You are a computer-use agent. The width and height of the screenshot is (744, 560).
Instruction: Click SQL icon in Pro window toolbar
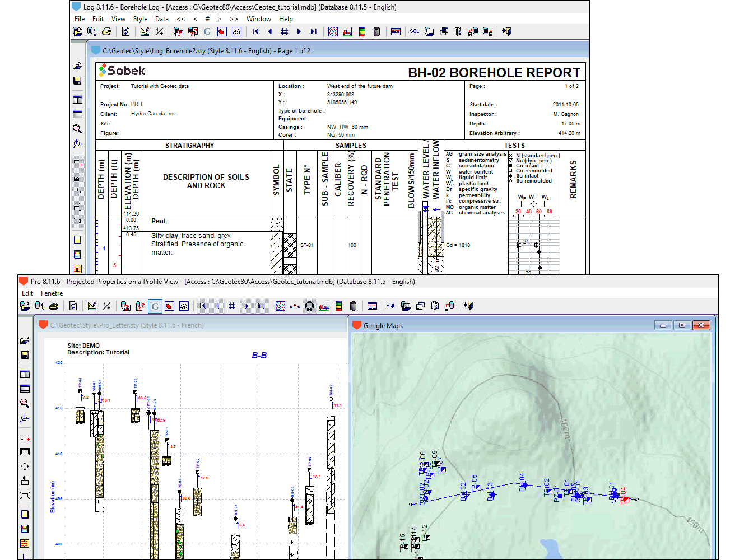(391, 306)
